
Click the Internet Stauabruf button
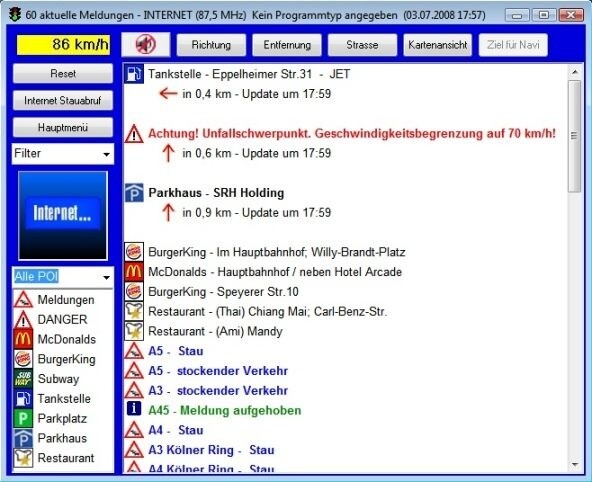click(x=63, y=100)
